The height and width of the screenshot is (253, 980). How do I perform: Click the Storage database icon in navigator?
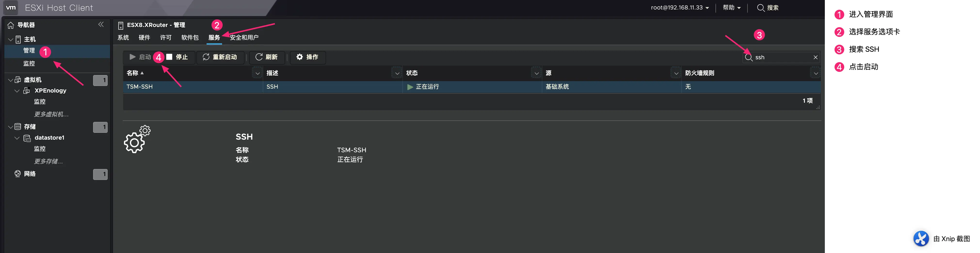pyautogui.click(x=18, y=126)
